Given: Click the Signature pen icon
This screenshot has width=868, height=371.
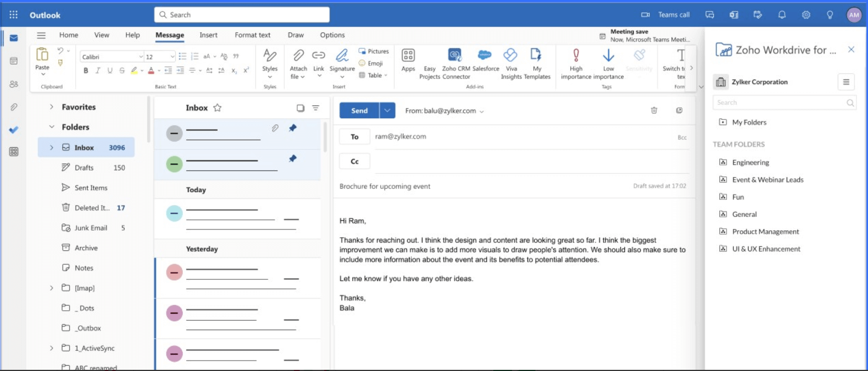Looking at the screenshot, I should click(342, 56).
